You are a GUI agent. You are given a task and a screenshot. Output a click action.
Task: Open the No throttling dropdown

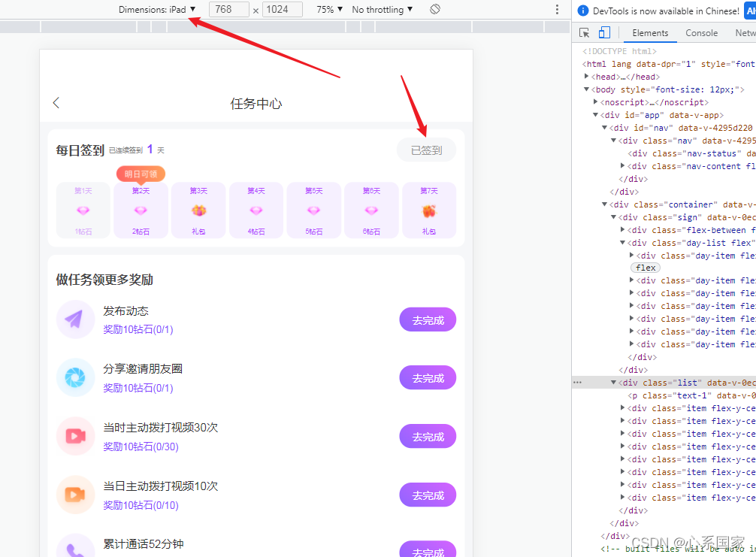click(381, 9)
